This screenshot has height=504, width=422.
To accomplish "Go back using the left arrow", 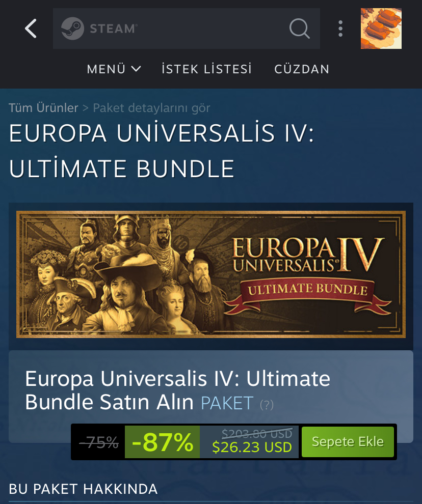I will coord(31,29).
